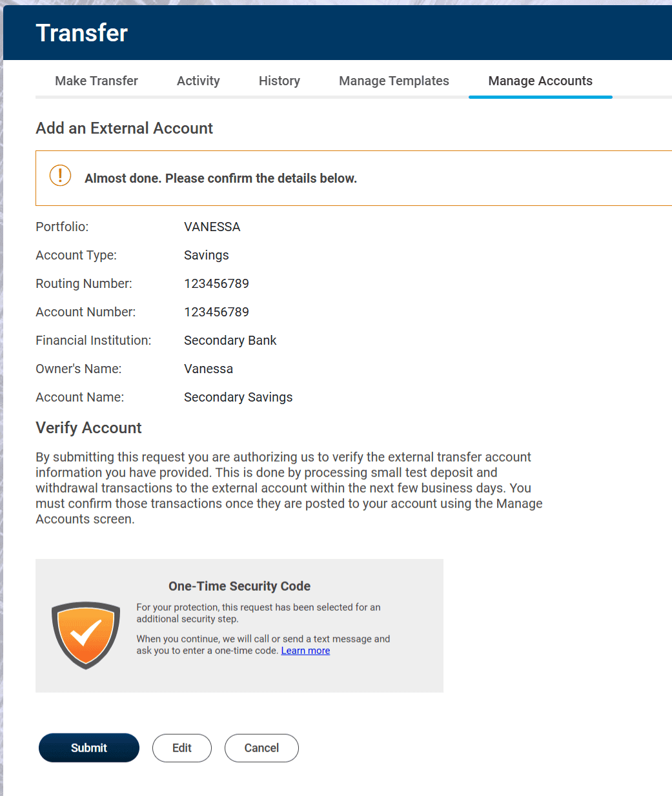Go to the History tab
This screenshot has width=672, height=796.
(x=280, y=81)
